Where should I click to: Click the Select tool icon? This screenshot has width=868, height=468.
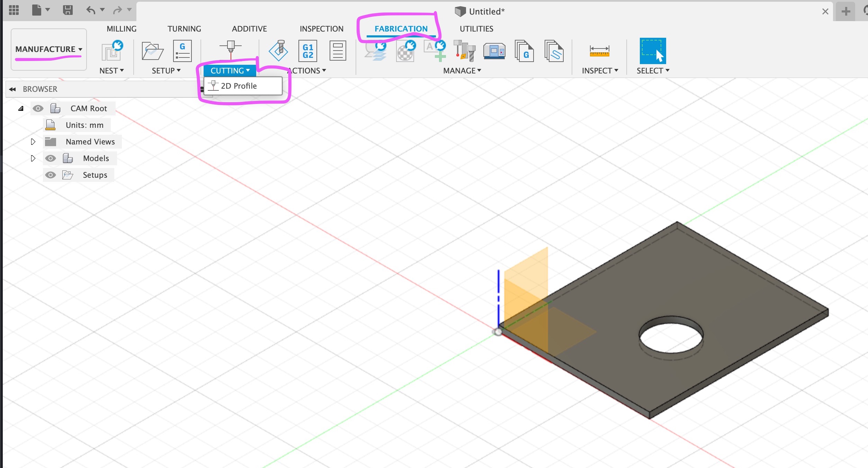(x=653, y=51)
